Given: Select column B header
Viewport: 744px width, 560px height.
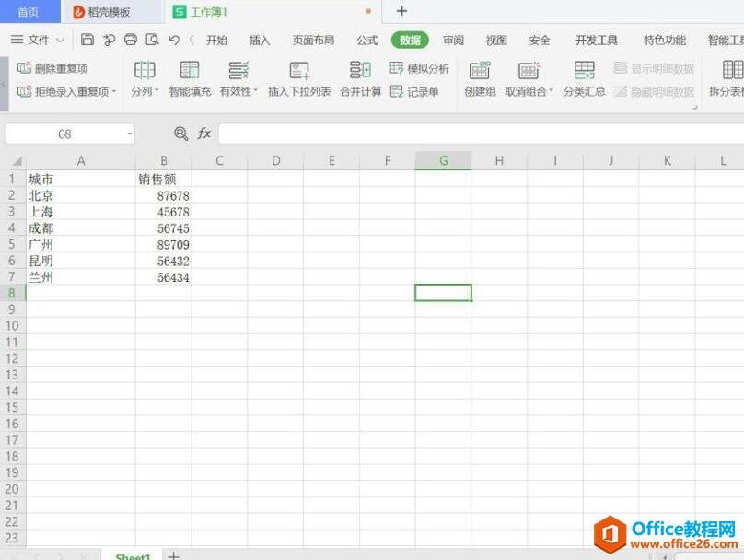Looking at the screenshot, I should coord(164,161).
